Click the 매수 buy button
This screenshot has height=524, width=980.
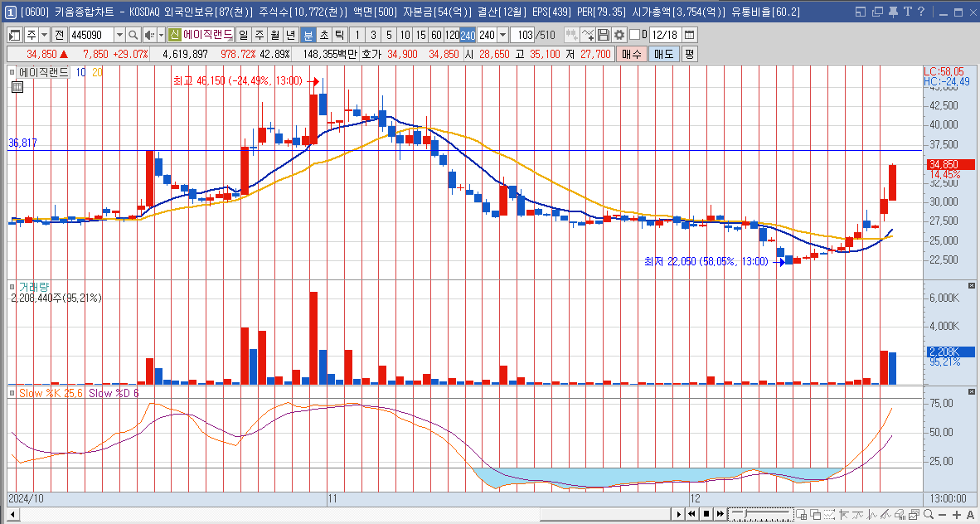[x=631, y=55]
